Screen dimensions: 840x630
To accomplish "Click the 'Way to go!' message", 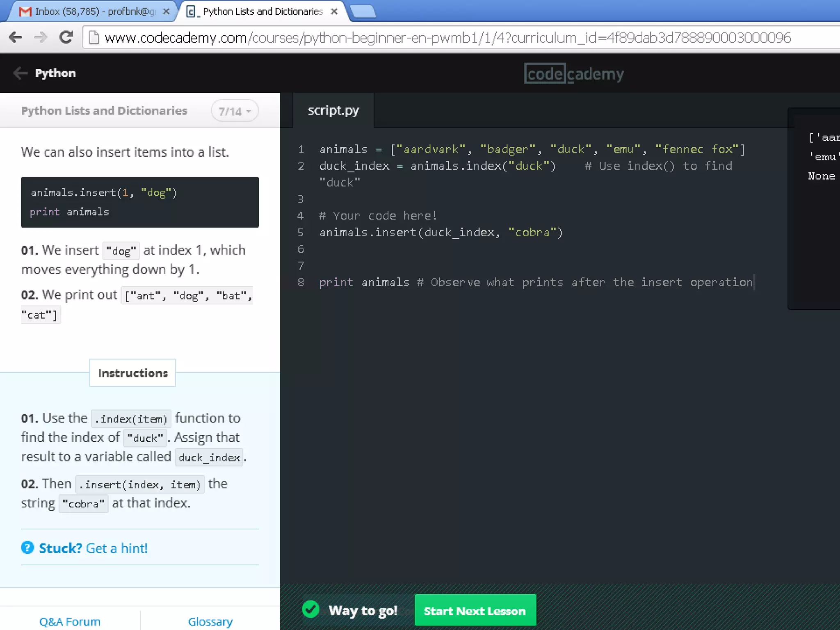I will point(363,610).
